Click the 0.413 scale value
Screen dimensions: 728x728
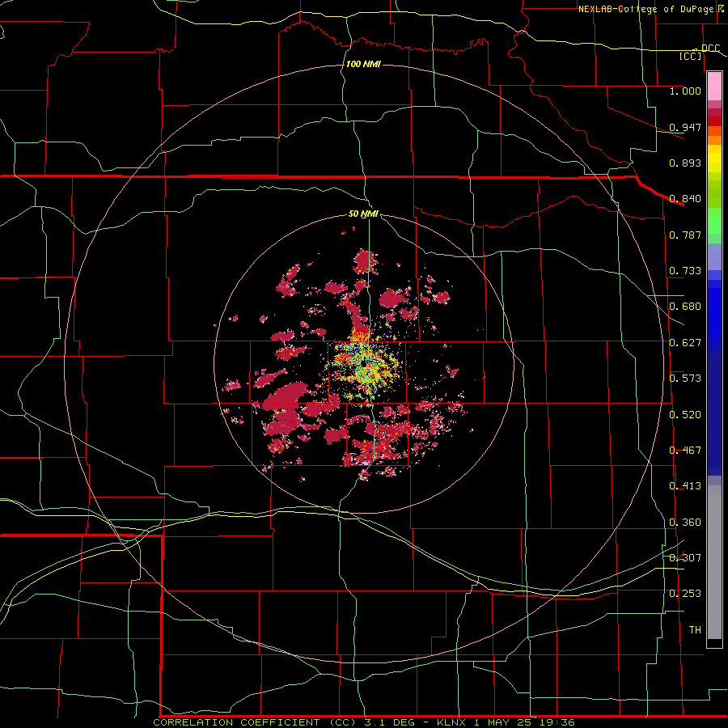tap(685, 486)
